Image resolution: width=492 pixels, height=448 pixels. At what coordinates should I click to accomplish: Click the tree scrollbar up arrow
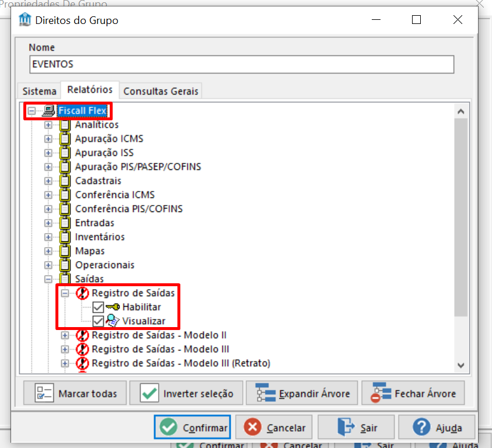461,112
